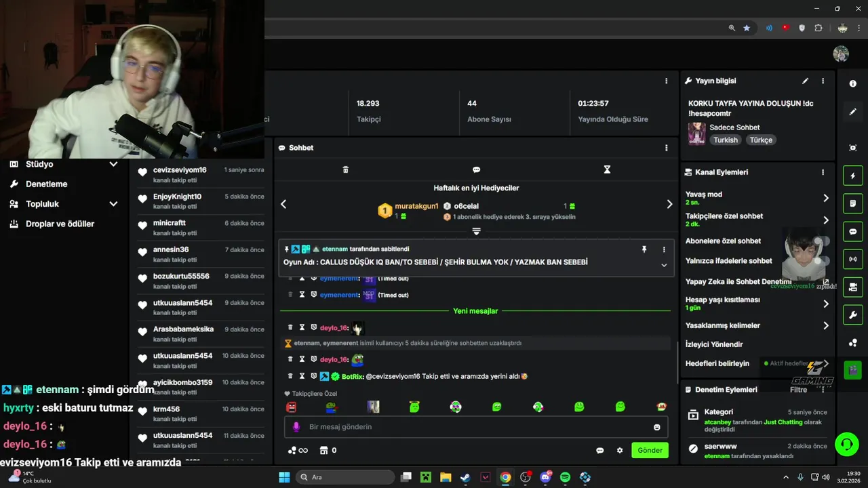Viewport: 868px width, 488px height.
Task: Click the Windows Start button
Action: click(284, 477)
